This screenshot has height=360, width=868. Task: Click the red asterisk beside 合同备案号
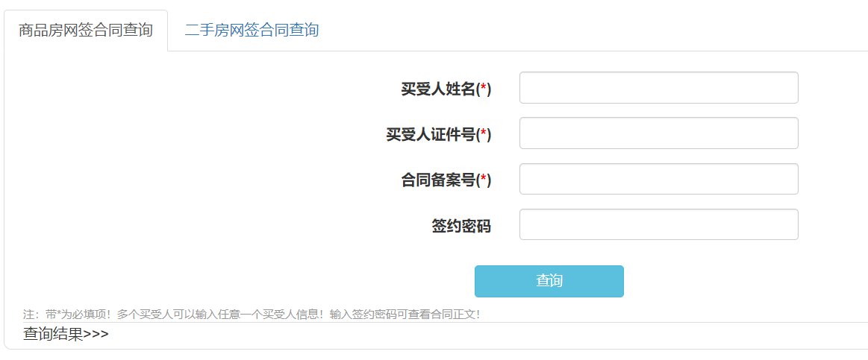484,181
